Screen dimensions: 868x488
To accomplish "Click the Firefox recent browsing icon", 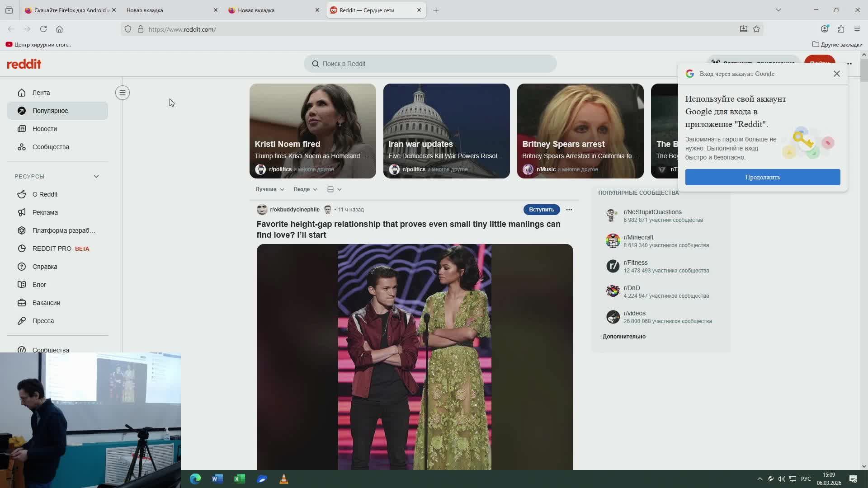I will [x=9, y=10].
